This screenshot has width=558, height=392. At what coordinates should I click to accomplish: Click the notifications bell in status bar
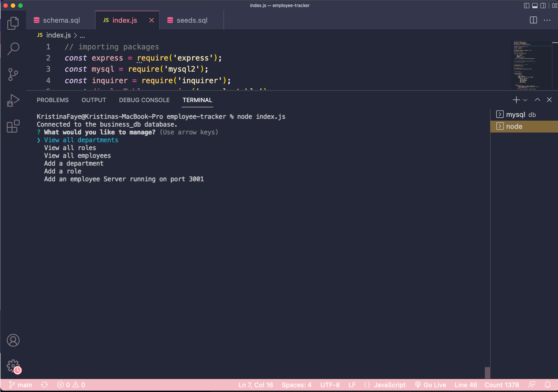pos(548,385)
